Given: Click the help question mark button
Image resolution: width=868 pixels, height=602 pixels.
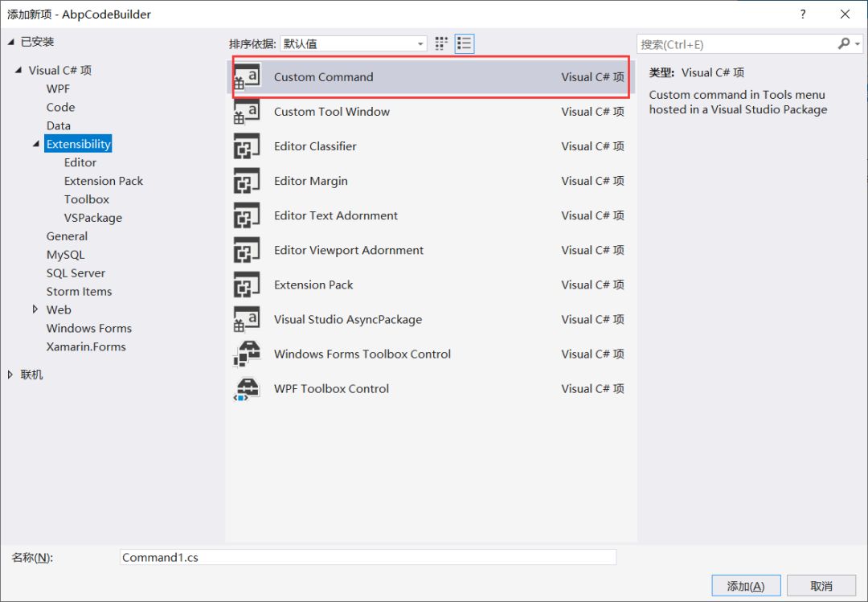Looking at the screenshot, I should pyautogui.click(x=803, y=14).
